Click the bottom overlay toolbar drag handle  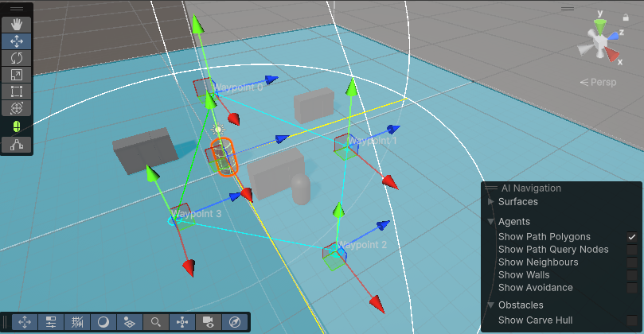tap(6, 322)
